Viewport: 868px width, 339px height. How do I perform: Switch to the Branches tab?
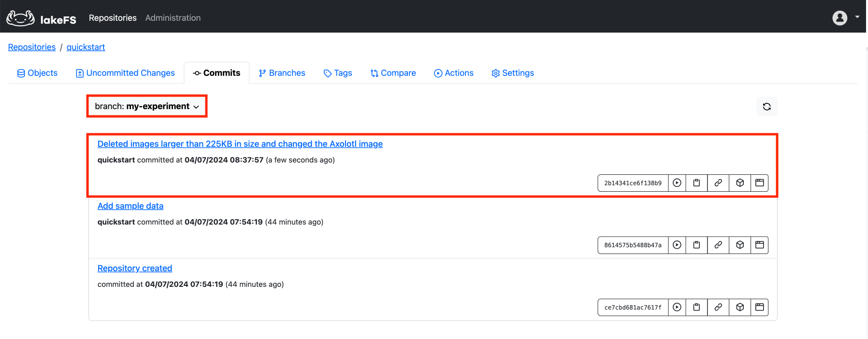click(x=282, y=73)
